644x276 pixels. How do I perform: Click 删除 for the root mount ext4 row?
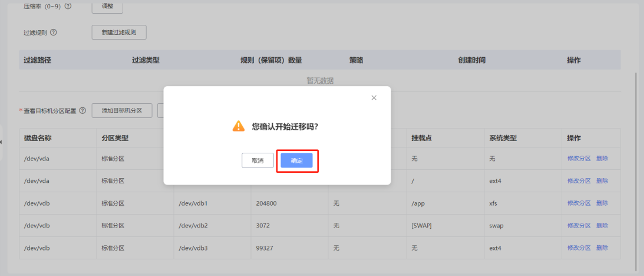point(602,181)
